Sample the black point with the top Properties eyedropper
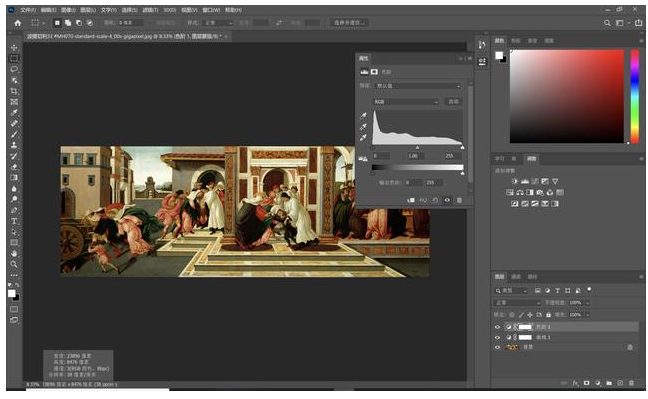Viewport: 648px width, 399px height. pos(363,116)
